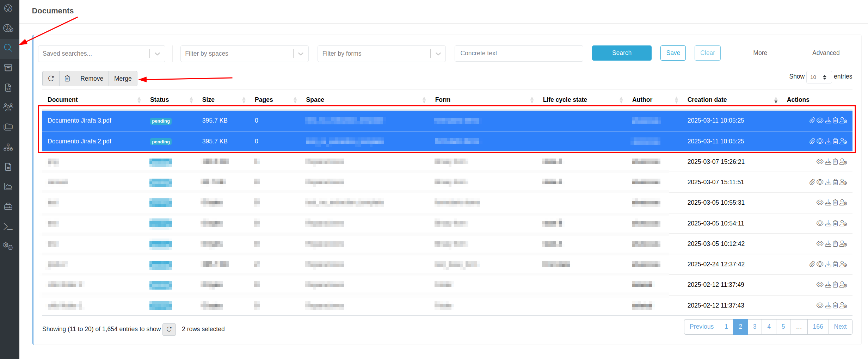The image size is (868, 359).
Task: Open the terminal console icon in the sidebar
Action: (x=8, y=227)
